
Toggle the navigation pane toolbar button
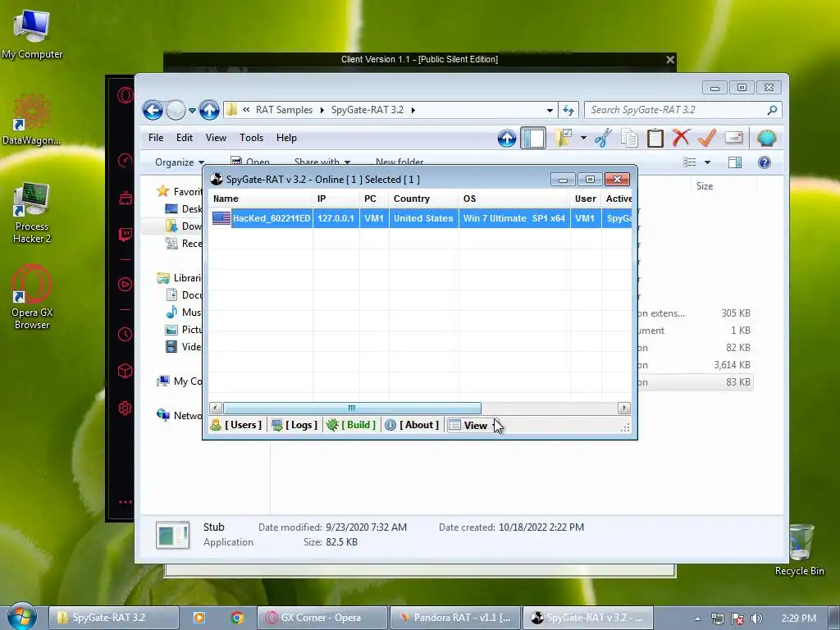coord(533,138)
